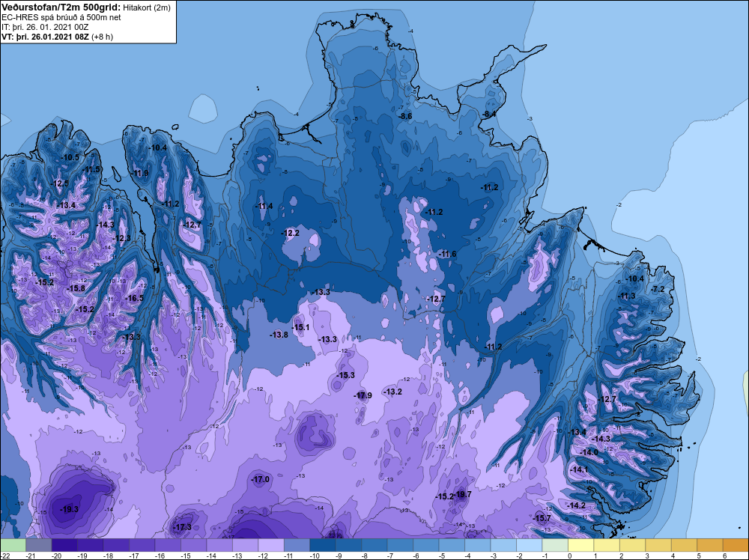Click the -15.8 temperature value
The width and height of the screenshot is (749, 560).
coord(76,288)
